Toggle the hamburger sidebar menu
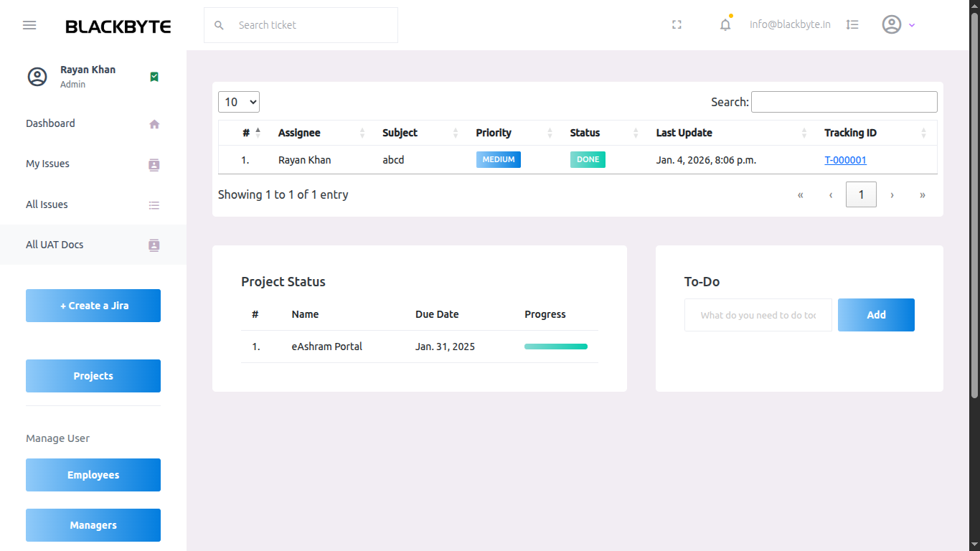Viewport: 980px width, 551px height. [x=29, y=25]
